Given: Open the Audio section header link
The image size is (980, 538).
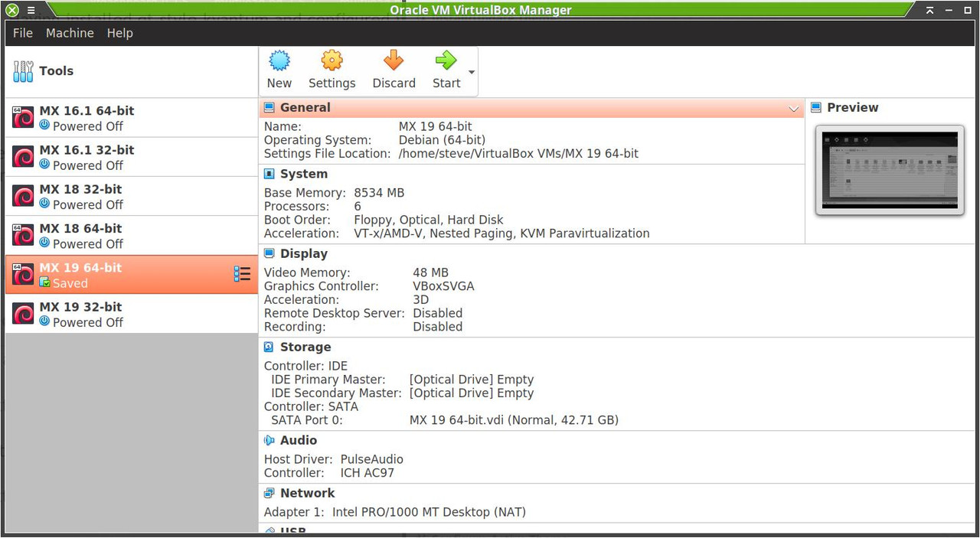Looking at the screenshot, I should 299,441.
